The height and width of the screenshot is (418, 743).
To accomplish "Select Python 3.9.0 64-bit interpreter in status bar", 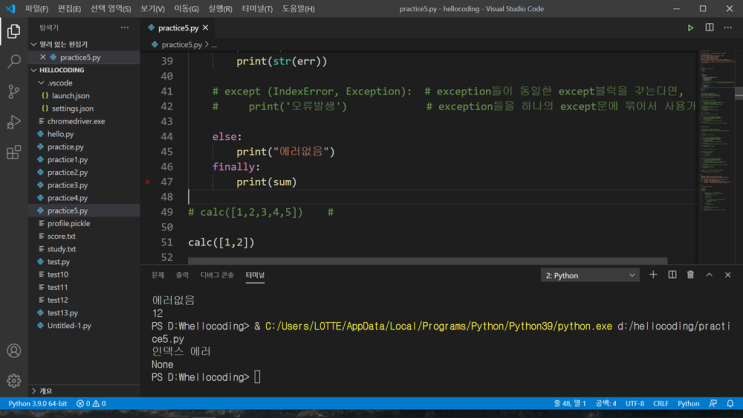I will point(37,403).
